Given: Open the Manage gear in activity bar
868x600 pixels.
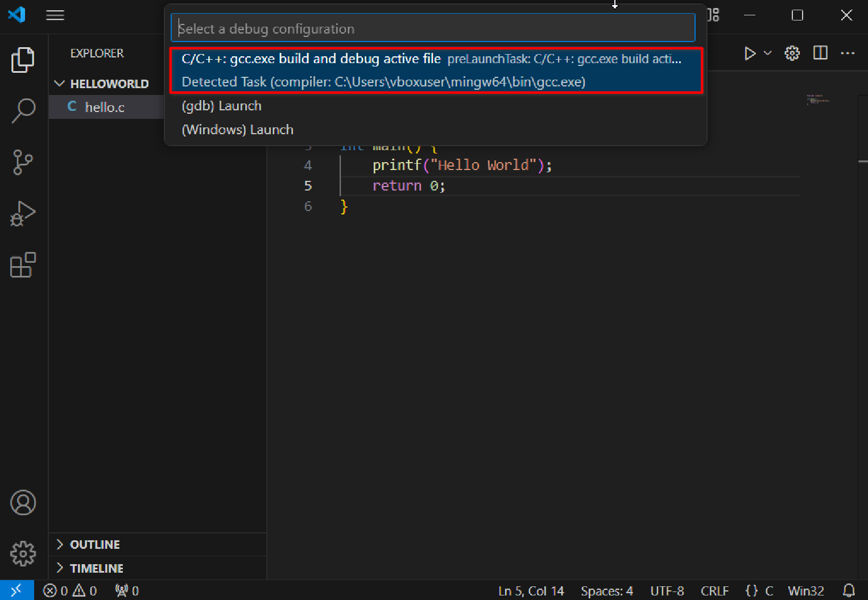Looking at the screenshot, I should click(x=23, y=553).
